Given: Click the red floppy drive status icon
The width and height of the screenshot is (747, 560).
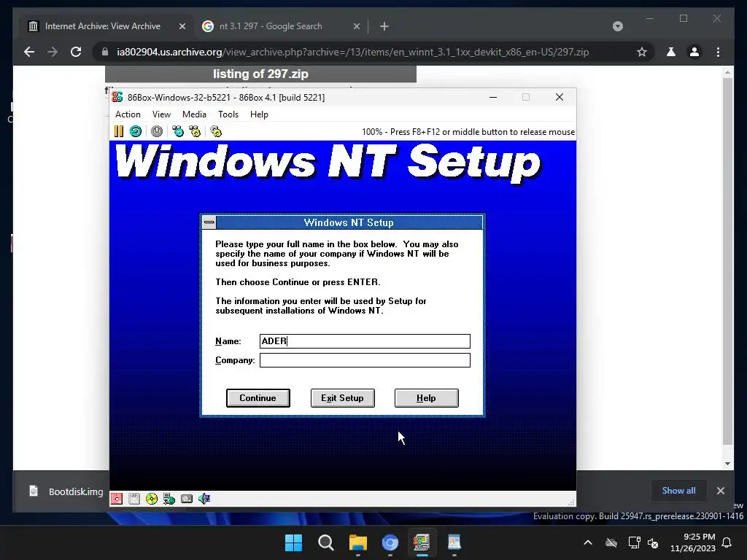Looking at the screenshot, I should pyautogui.click(x=117, y=499).
